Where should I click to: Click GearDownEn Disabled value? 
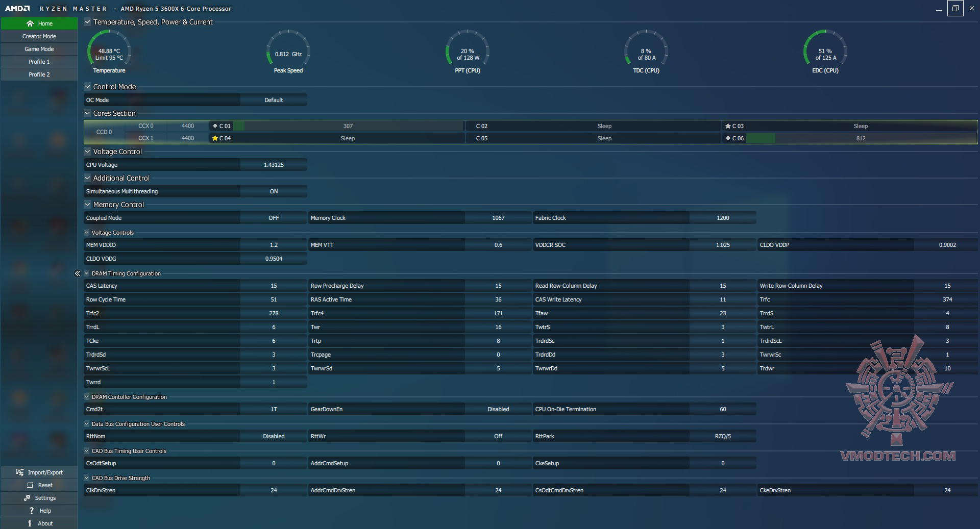(498, 409)
